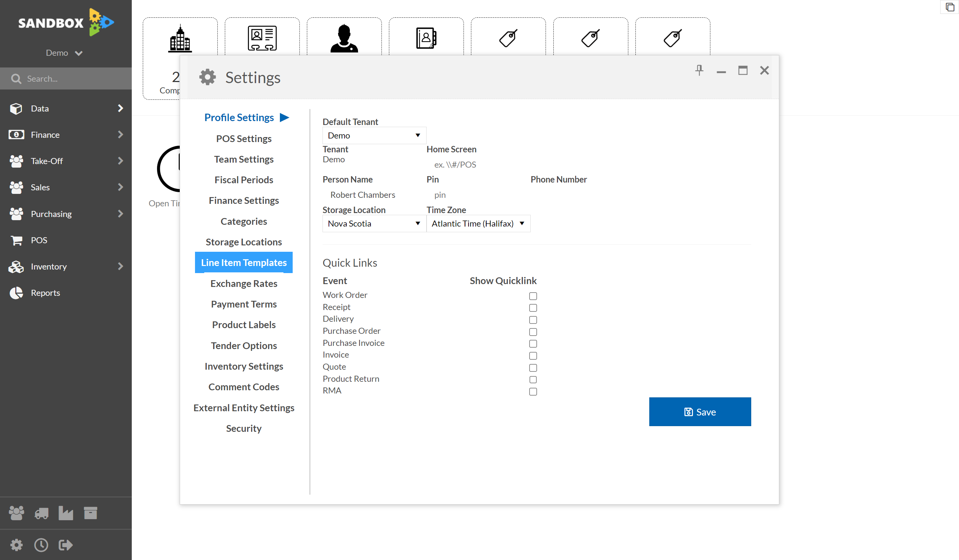The width and height of the screenshot is (959, 560).
Task: Go to External Entity Settings
Action: [x=244, y=408]
